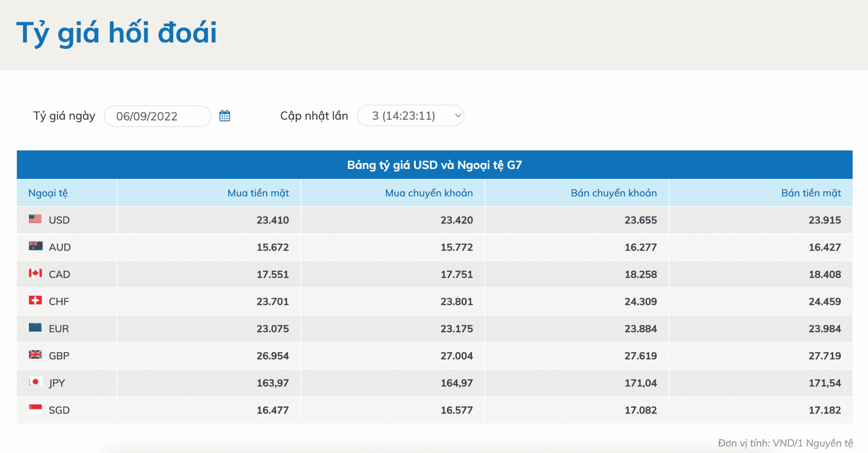Viewport: 868px width, 453px height.
Task: Click the 'Ngoại tệ' column header
Action: pos(48,193)
